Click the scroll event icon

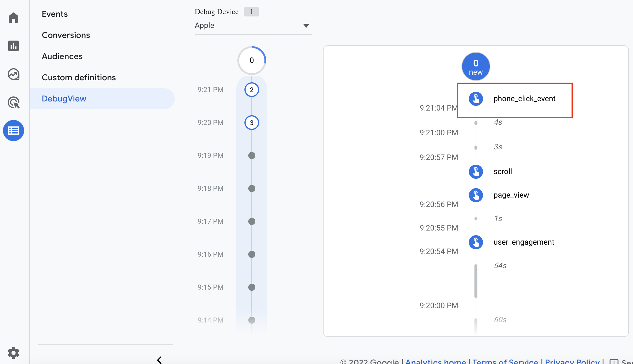(x=476, y=171)
